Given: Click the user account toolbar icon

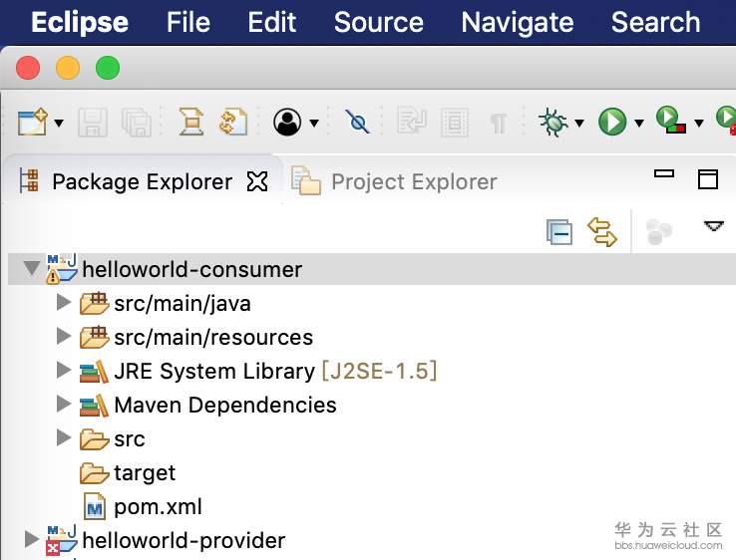Looking at the screenshot, I should [x=288, y=123].
